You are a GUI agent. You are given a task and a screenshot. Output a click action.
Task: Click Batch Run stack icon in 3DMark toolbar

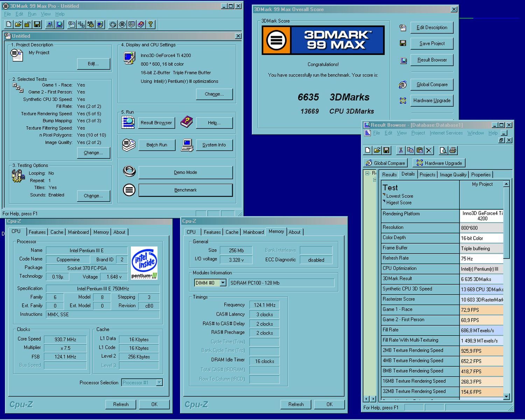pos(132,24)
